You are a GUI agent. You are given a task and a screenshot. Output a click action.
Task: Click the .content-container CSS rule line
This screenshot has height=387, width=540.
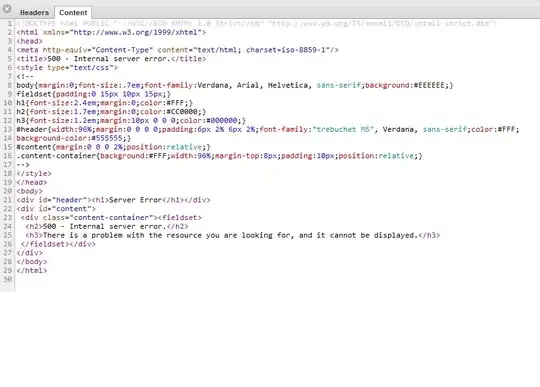coord(219,156)
